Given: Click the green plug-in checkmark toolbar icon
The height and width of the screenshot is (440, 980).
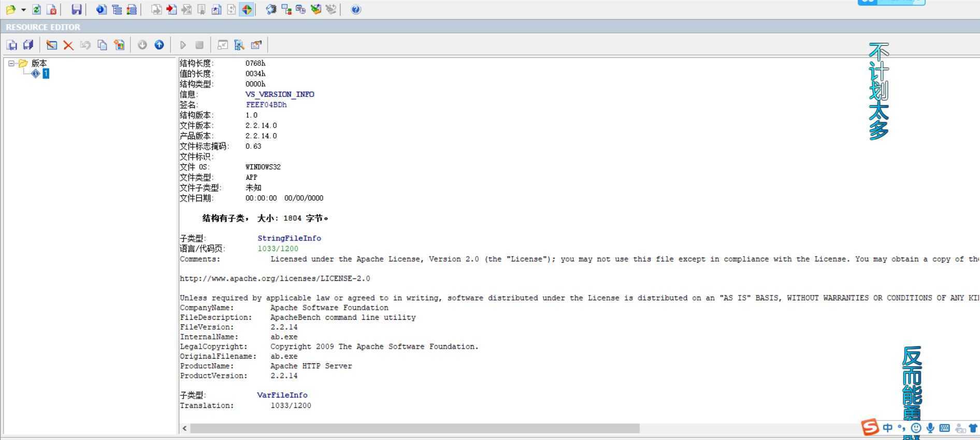Looking at the screenshot, I should [315, 9].
